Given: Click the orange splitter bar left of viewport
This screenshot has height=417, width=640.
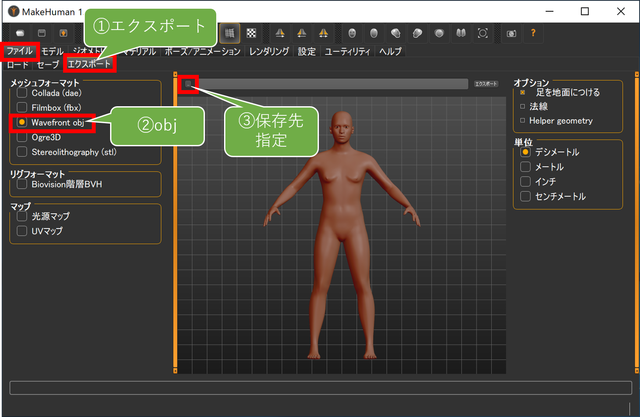Looking at the screenshot, I should coord(175,222).
